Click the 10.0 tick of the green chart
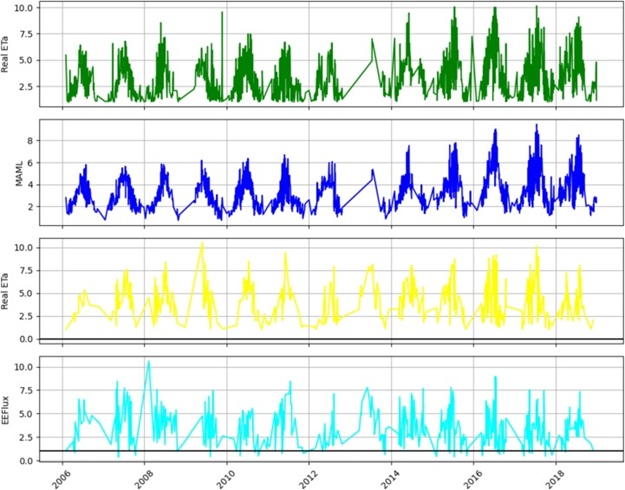Viewport: 625px width, 490px height. click(26, 8)
